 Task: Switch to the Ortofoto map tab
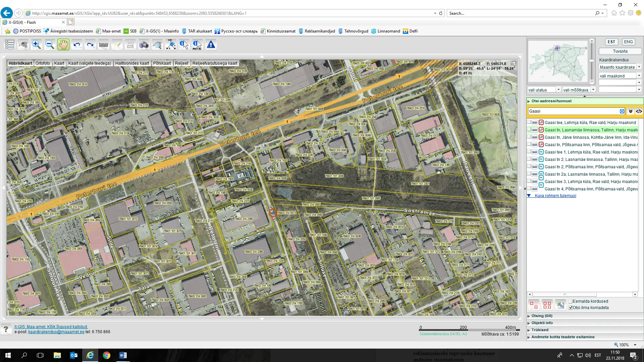pyautogui.click(x=43, y=63)
